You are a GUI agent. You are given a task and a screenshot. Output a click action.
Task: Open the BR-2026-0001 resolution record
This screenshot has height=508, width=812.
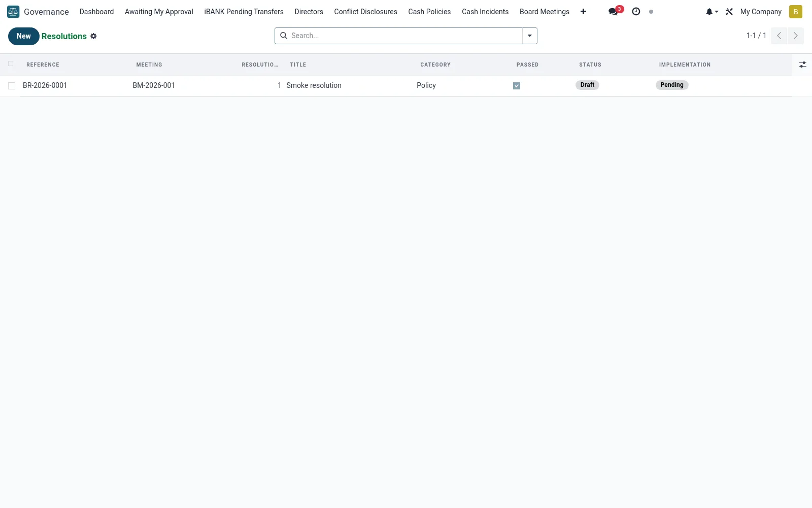coord(45,85)
